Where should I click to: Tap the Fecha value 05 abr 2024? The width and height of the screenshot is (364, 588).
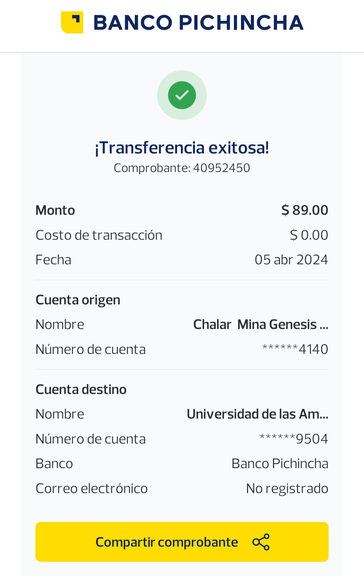pos(291,260)
